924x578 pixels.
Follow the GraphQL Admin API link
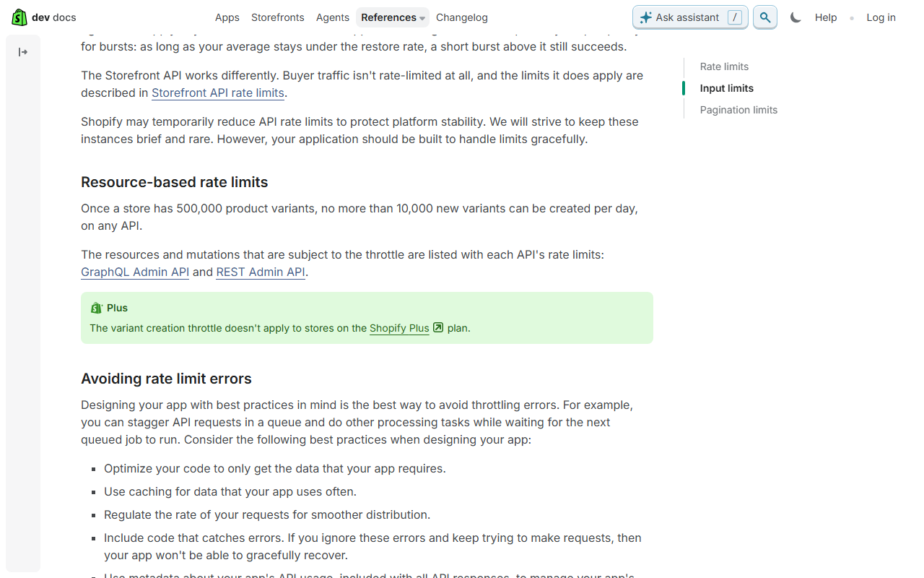135,272
